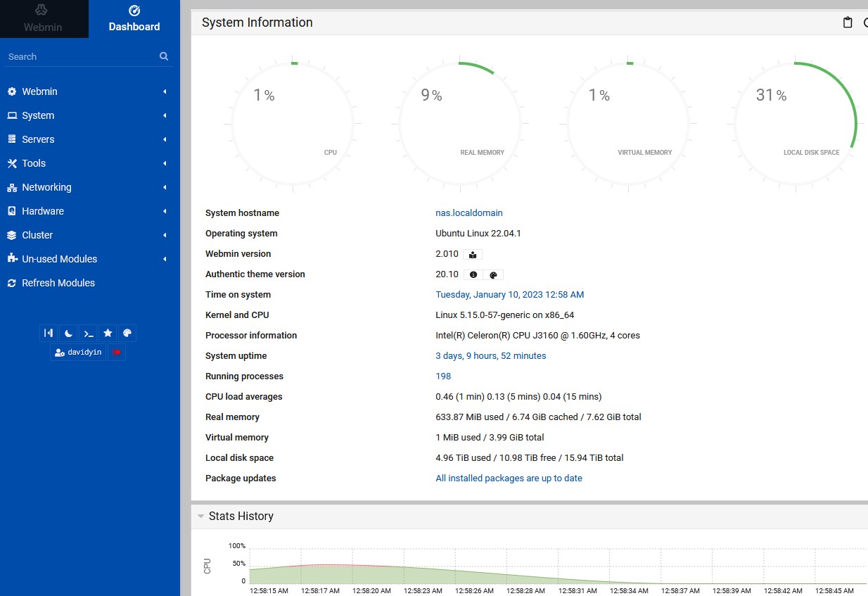868x596 pixels.
Task: Toggle night mode with moon icon
Action: (68, 334)
